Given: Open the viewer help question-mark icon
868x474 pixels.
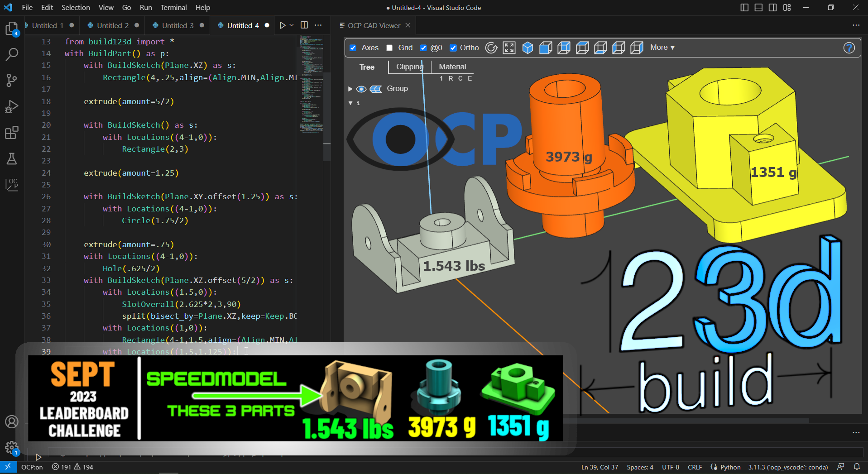Looking at the screenshot, I should [849, 48].
